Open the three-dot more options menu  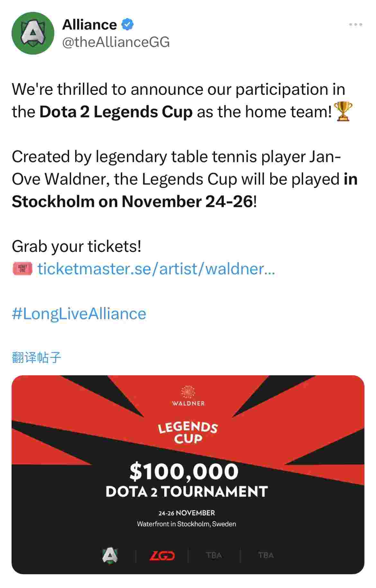coord(356,24)
